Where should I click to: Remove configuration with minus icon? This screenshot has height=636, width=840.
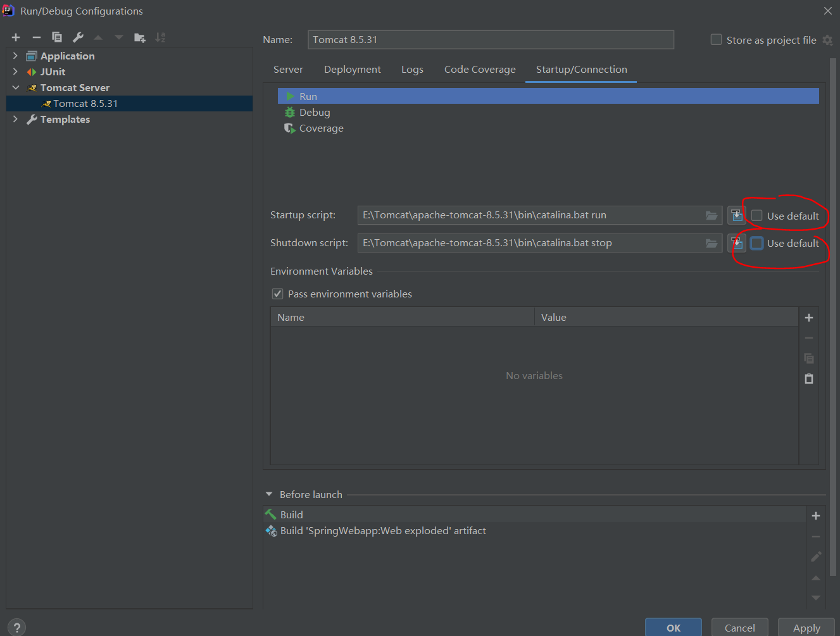point(37,37)
